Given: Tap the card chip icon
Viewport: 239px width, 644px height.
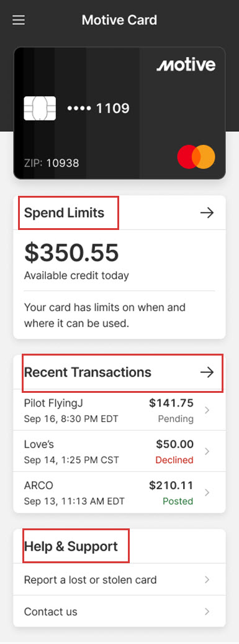Looking at the screenshot, I should pos(40,108).
